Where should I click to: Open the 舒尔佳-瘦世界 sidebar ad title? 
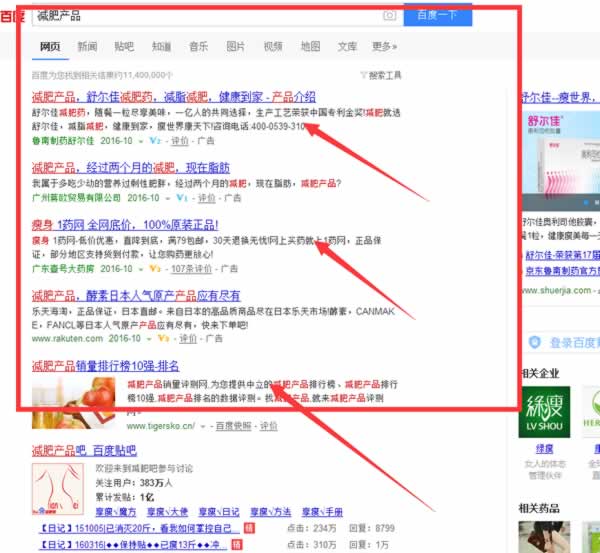click(x=559, y=97)
